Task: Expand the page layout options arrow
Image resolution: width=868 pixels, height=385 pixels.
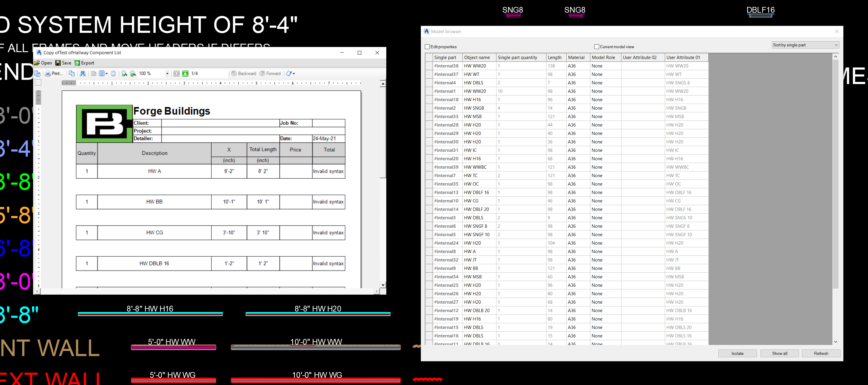Action: tap(107, 74)
